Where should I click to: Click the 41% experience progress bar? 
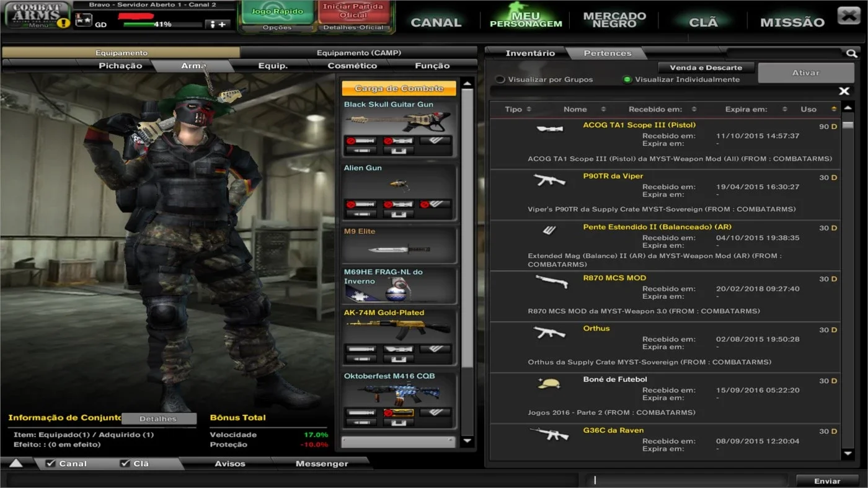click(x=162, y=24)
